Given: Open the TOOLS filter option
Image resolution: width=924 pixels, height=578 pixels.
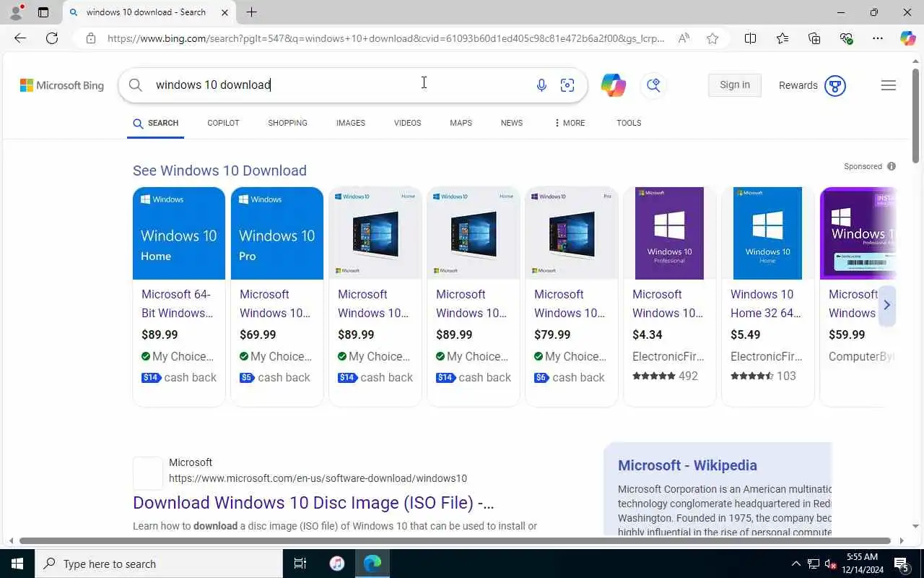Looking at the screenshot, I should click(x=629, y=123).
